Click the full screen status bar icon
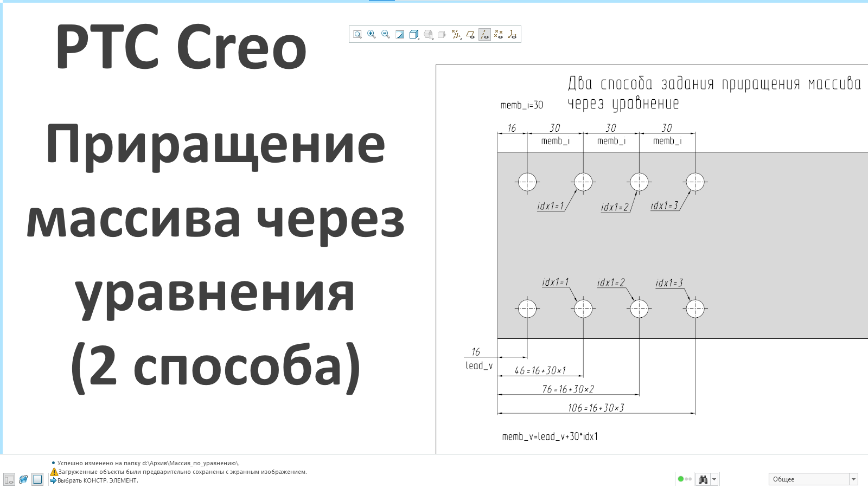 pyautogui.click(x=37, y=479)
